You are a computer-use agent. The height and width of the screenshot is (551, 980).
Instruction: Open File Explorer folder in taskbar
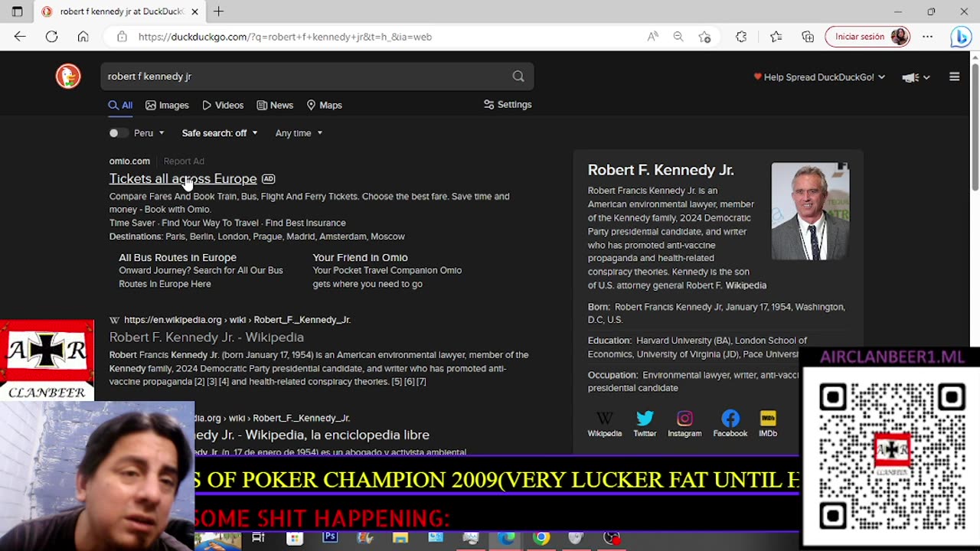(x=400, y=538)
